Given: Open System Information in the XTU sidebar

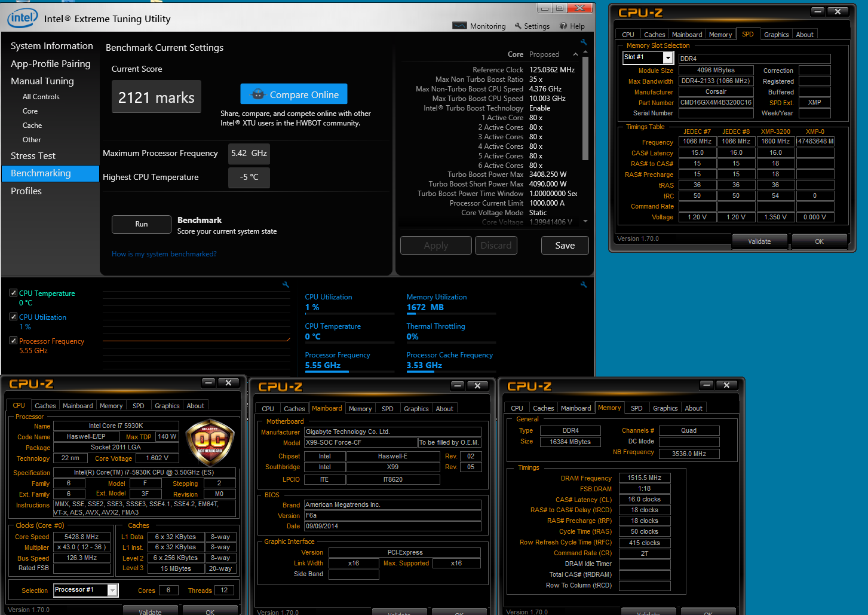Looking at the screenshot, I should coord(52,46).
